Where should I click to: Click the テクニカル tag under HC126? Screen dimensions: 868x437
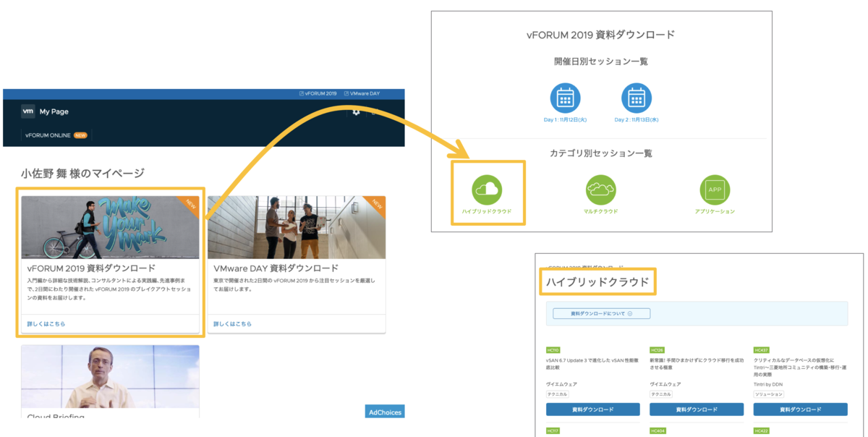pyautogui.click(x=660, y=394)
